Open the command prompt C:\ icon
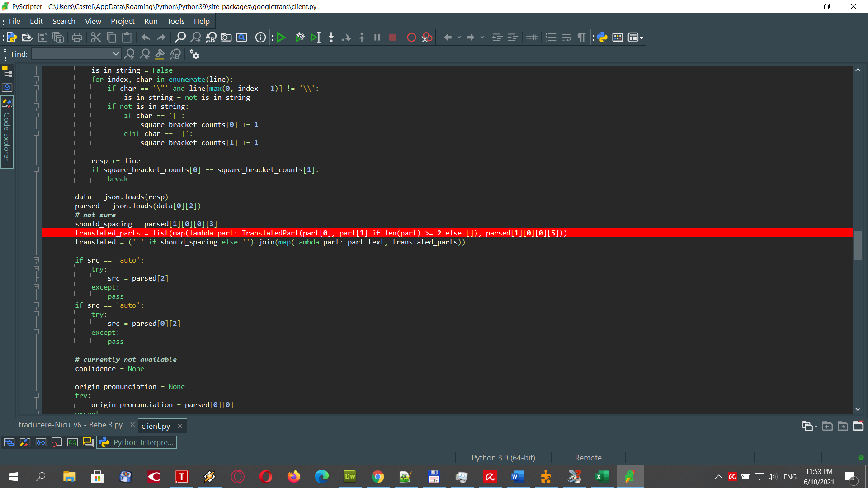 (72, 442)
